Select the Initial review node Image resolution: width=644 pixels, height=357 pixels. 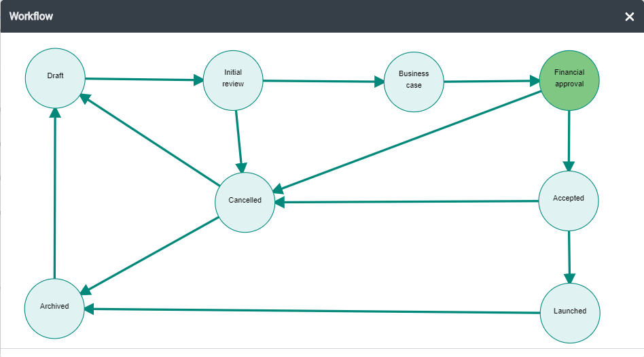pyautogui.click(x=233, y=80)
